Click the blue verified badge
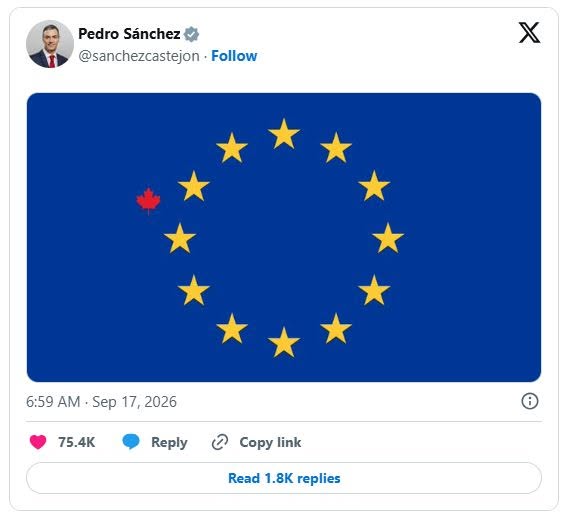 coord(191,34)
